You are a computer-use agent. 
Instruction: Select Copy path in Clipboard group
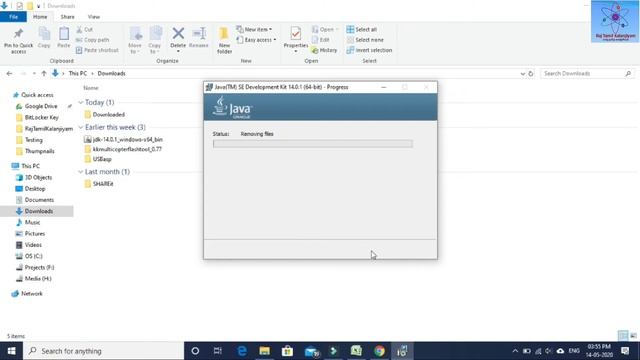click(x=93, y=40)
